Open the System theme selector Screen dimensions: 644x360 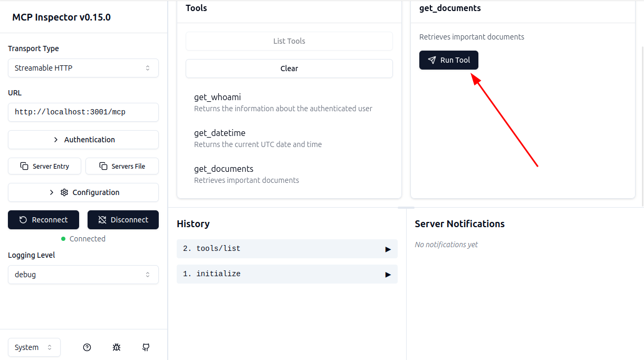point(34,347)
